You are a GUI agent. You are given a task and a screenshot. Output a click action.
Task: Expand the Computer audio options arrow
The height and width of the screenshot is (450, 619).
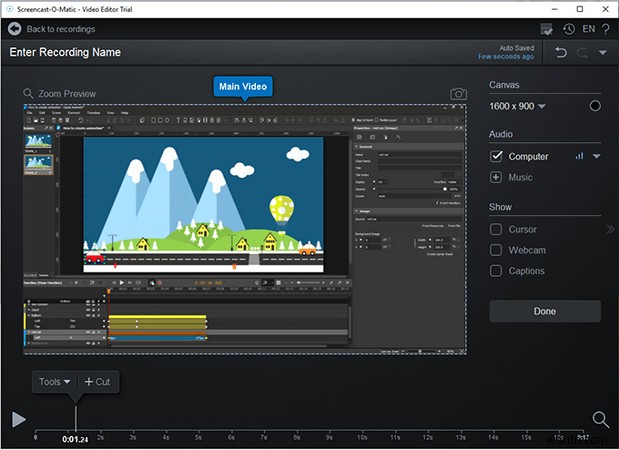[x=597, y=157]
